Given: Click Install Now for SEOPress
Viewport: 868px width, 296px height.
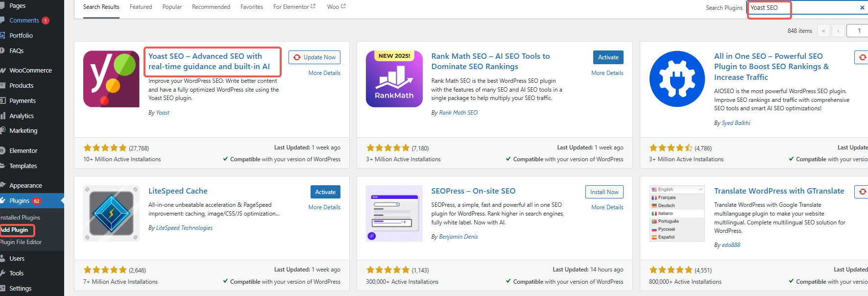Looking at the screenshot, I should pyautogui.click(x=604, y=192).
